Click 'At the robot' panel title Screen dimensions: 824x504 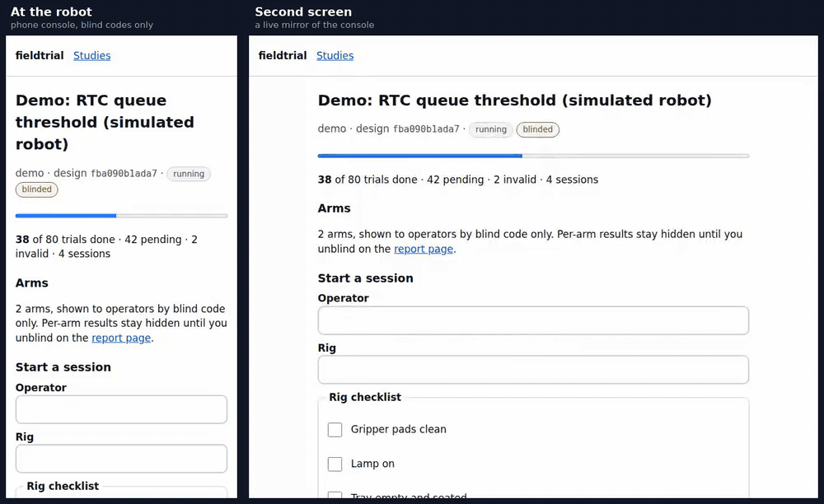[x=51, y=12]
